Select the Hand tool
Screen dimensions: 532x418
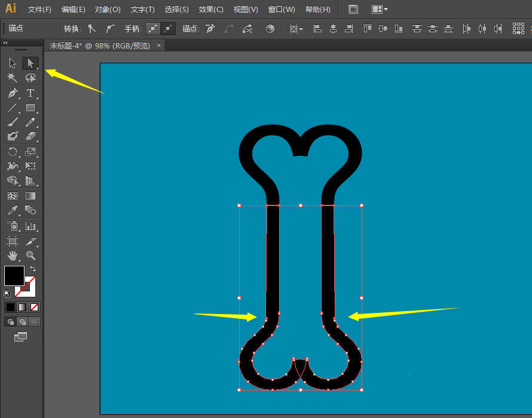12,254
